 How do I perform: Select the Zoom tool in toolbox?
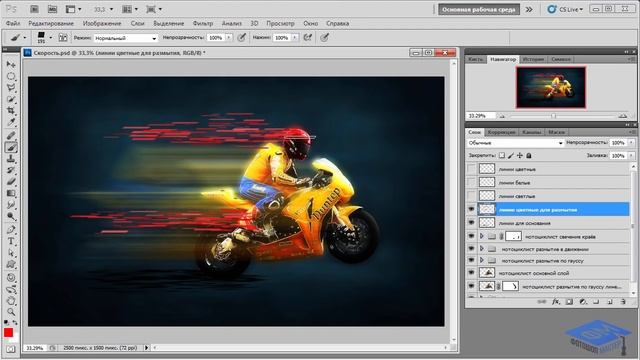(11, 312)
